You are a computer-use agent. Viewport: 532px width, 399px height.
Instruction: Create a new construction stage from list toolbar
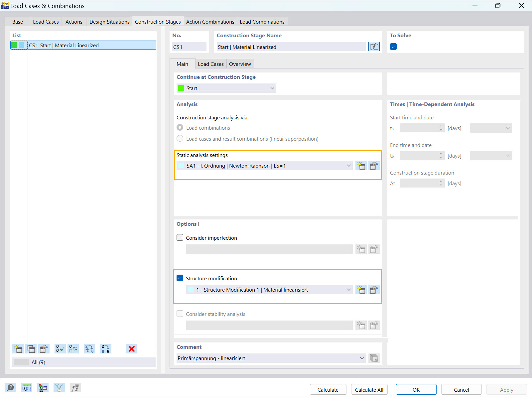pyautogui.click(x=18, y=349)
